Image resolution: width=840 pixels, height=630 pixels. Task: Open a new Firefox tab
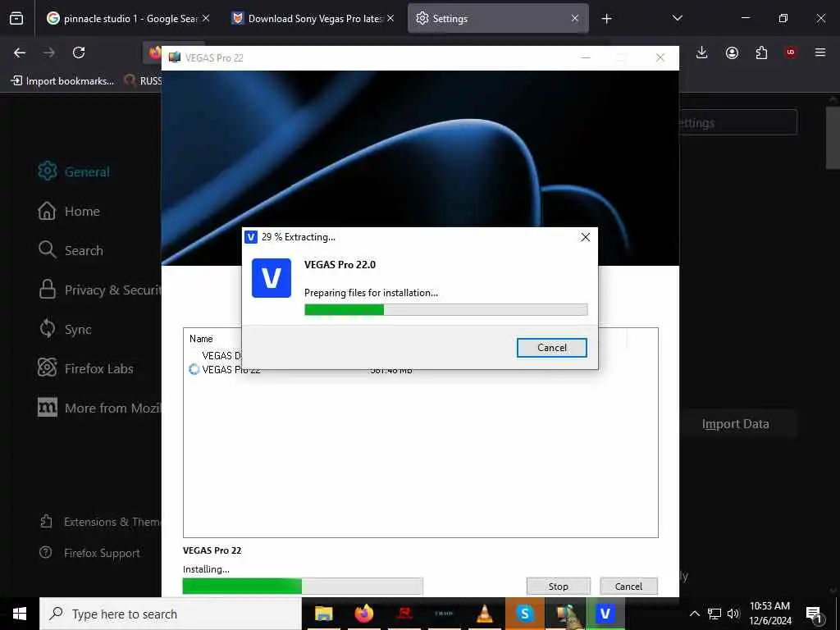606,19
